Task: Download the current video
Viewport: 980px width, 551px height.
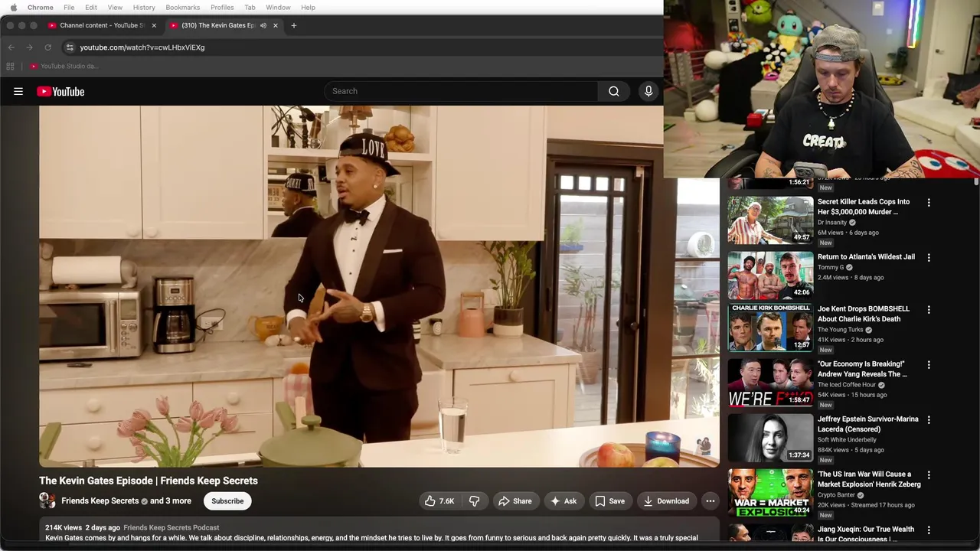Action: pyautogui.click(x=666, y=501)
